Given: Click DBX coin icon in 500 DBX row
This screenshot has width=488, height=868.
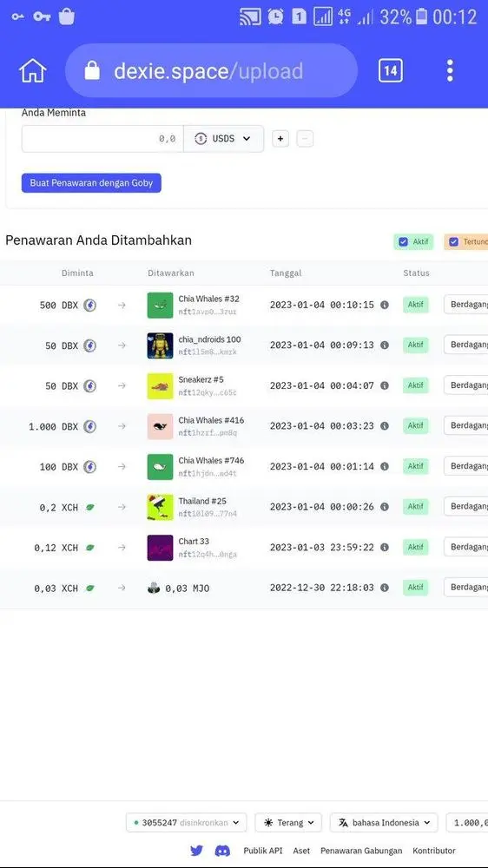Looking at the screenshot, I should coord(89,305).
